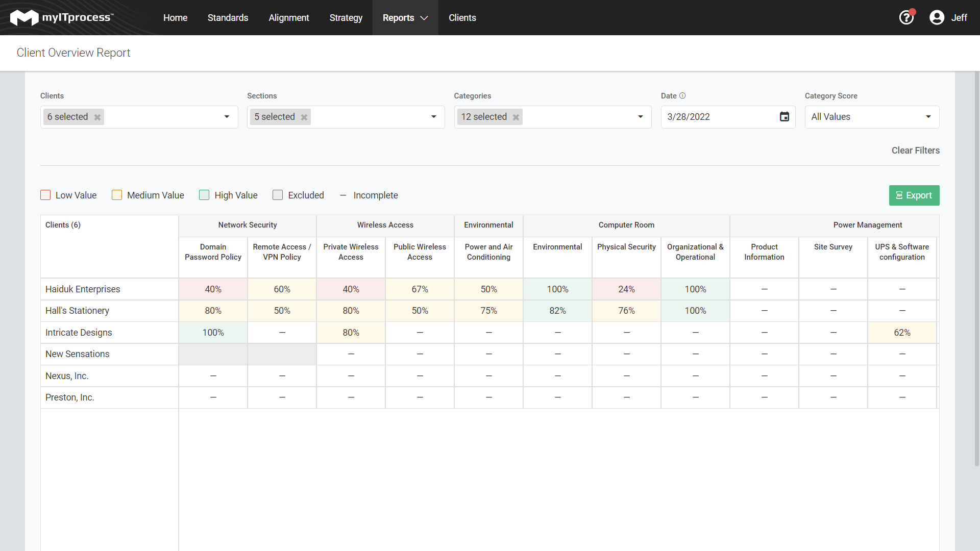Screen dimensions: 980x551
Task: Click the Wireless Access section header
Action: [x=385, y=225]
